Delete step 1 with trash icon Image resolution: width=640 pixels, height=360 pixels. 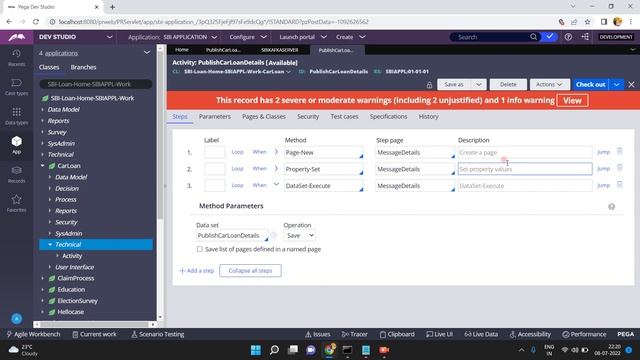(619, 151)
